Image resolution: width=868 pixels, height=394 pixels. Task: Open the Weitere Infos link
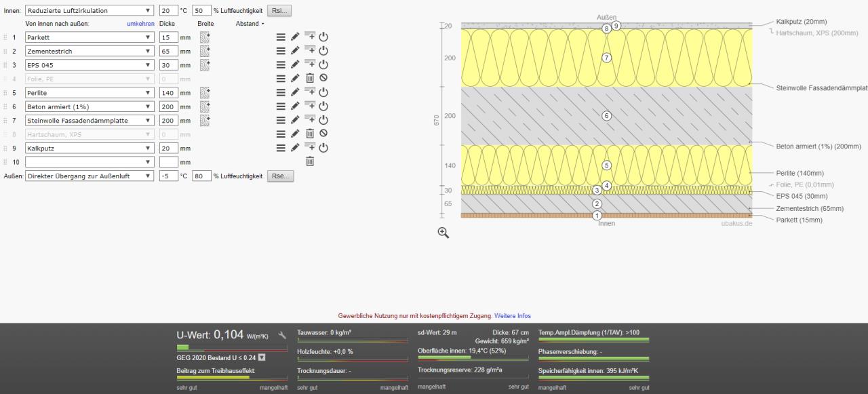pyautogui.click(x=512, y=316)
